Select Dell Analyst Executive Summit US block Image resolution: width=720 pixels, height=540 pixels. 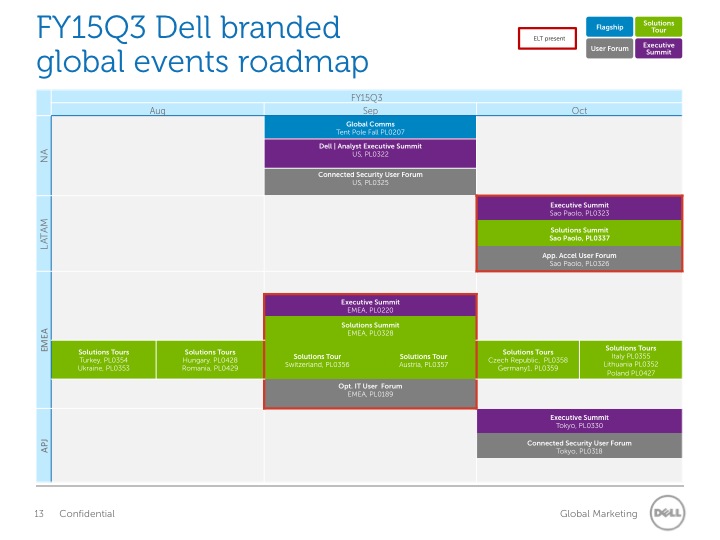(370, 153)
